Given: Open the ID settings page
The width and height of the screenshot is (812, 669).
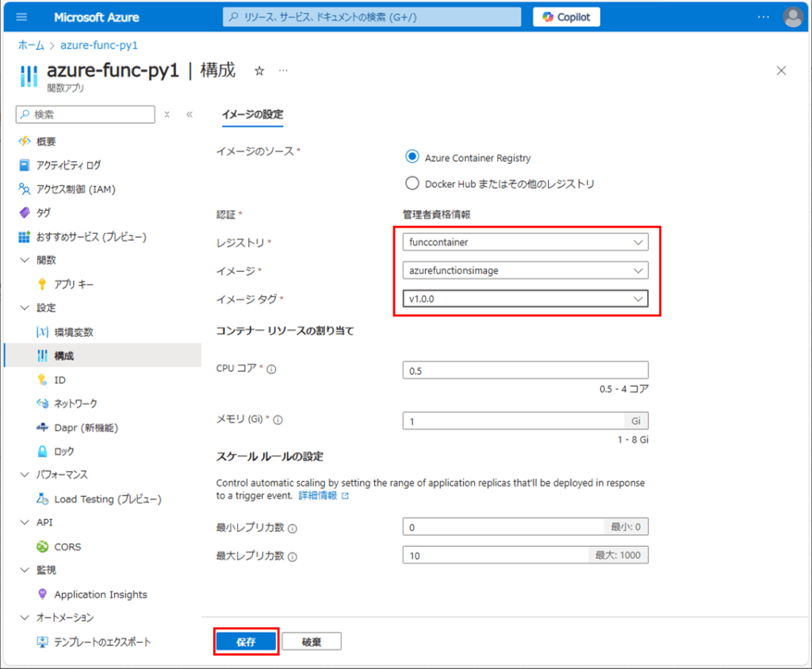Looking at the screenshot, I should 59,380.
